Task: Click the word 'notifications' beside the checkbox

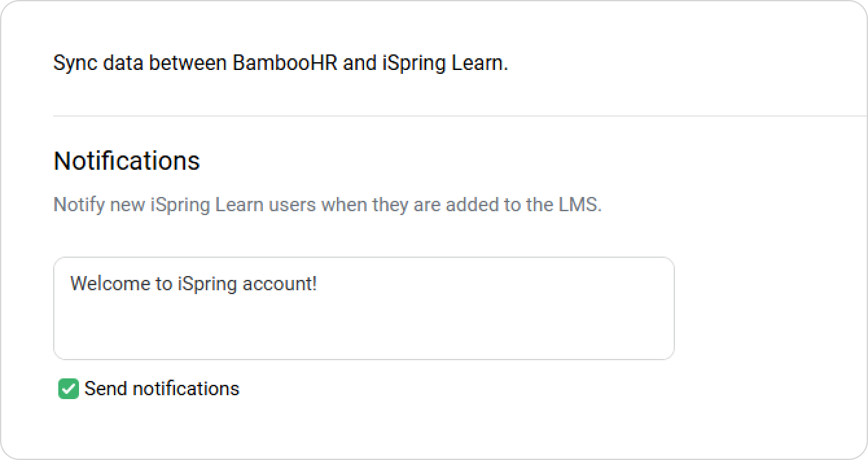Action: (185, 389)
